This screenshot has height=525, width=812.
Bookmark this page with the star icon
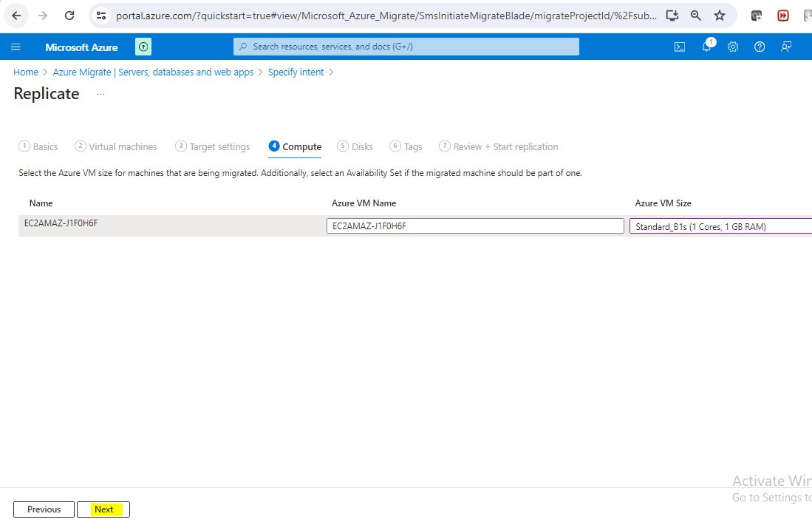(719, 15)
